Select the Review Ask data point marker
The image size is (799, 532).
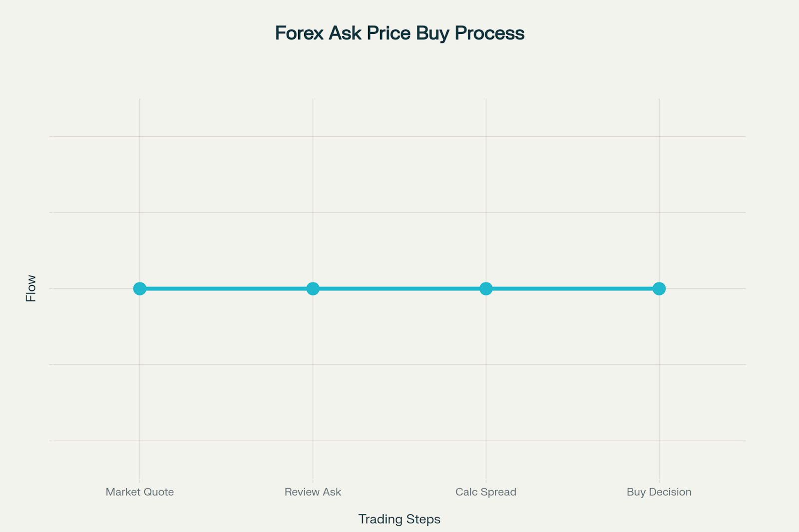click(x=313, y=288)
